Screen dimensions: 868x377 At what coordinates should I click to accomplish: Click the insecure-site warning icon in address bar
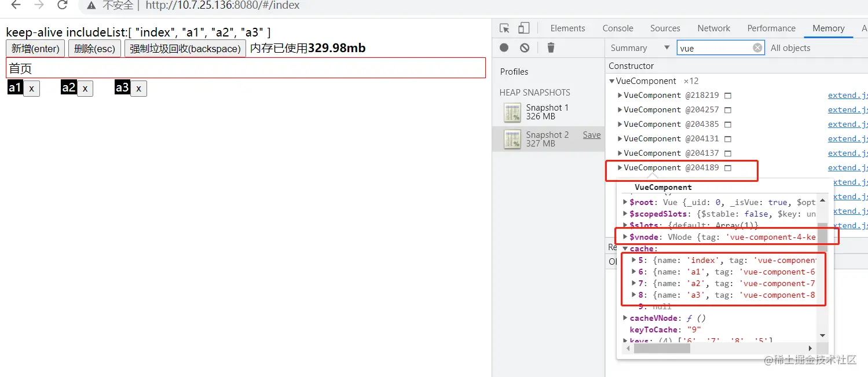91,6
